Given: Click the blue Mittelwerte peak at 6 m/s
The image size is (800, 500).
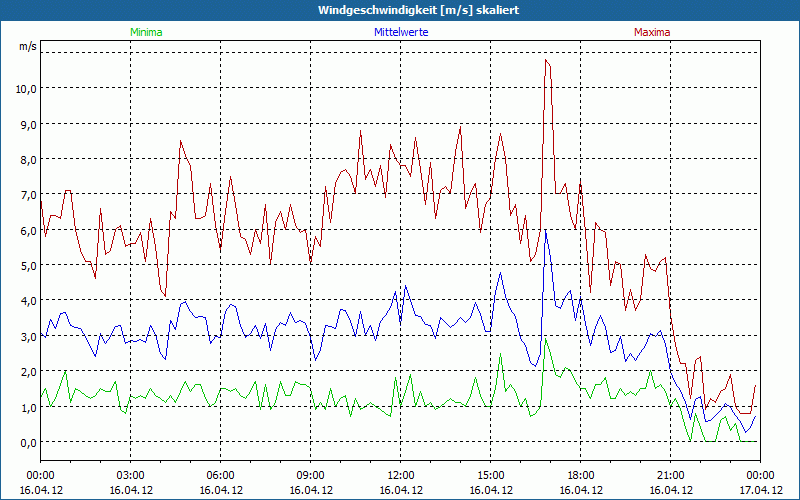Looking at the screenshot, I should 545,231.
